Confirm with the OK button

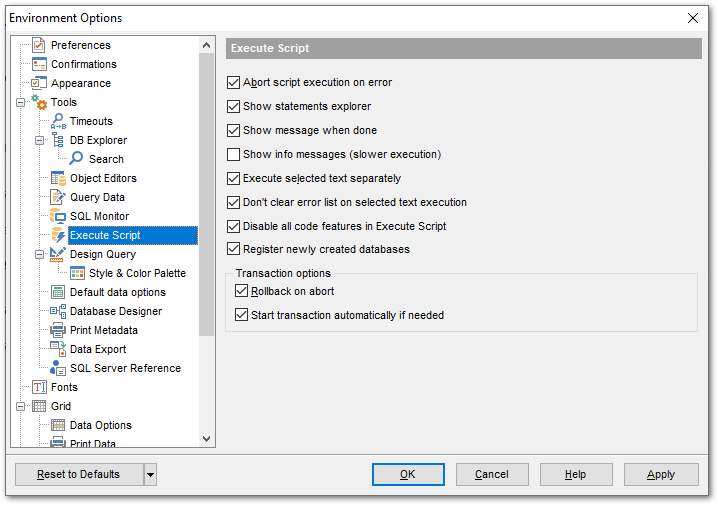(408, 475)
